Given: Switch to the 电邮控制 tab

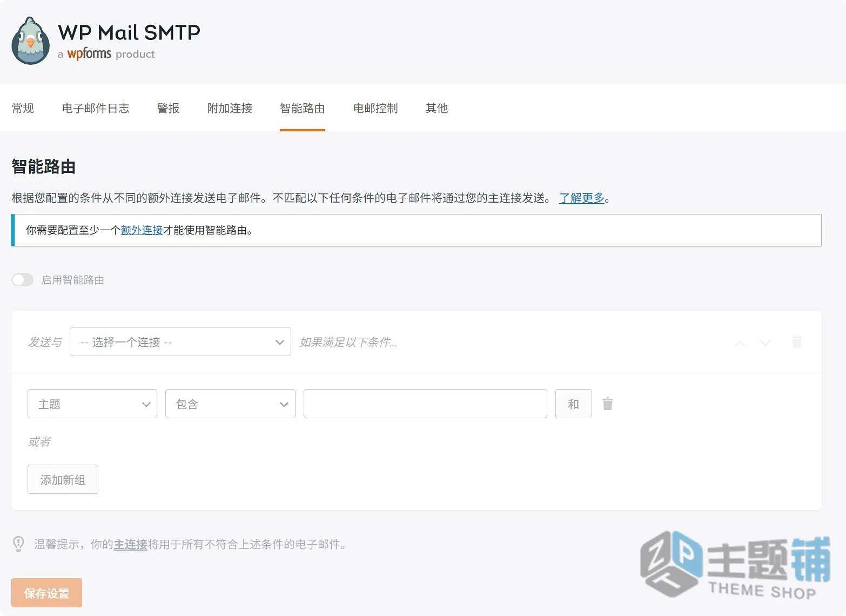Looking at the screenshot, I should coord(375,108).
